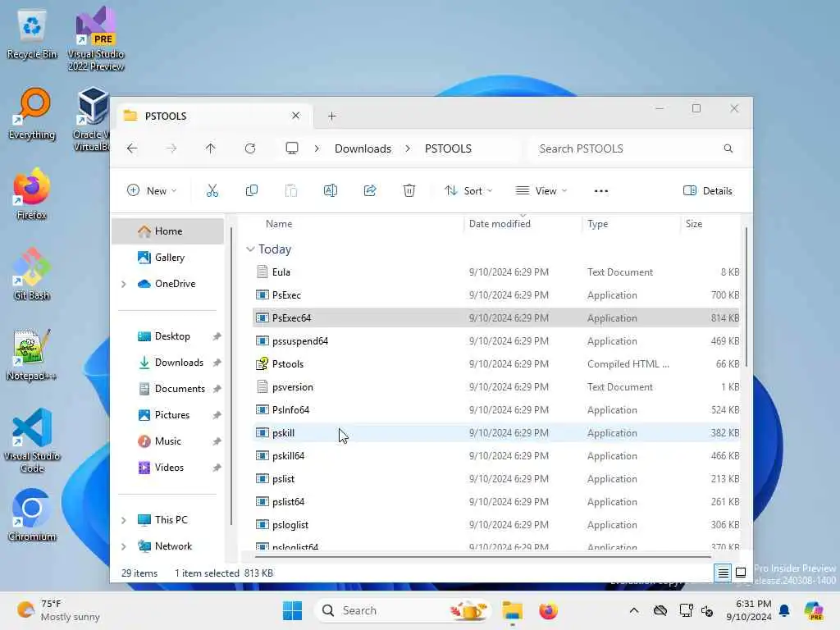Open the New dropdown menu

point(152,190)
